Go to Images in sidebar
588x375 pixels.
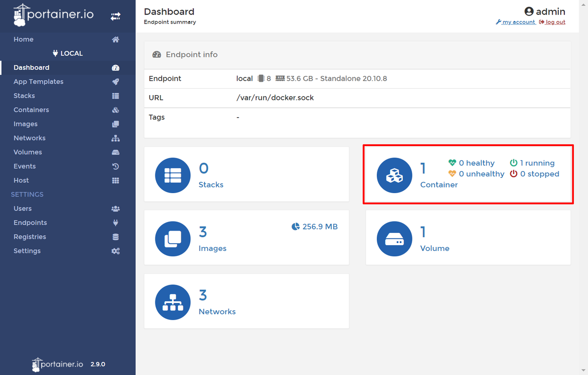coord(25,124)
